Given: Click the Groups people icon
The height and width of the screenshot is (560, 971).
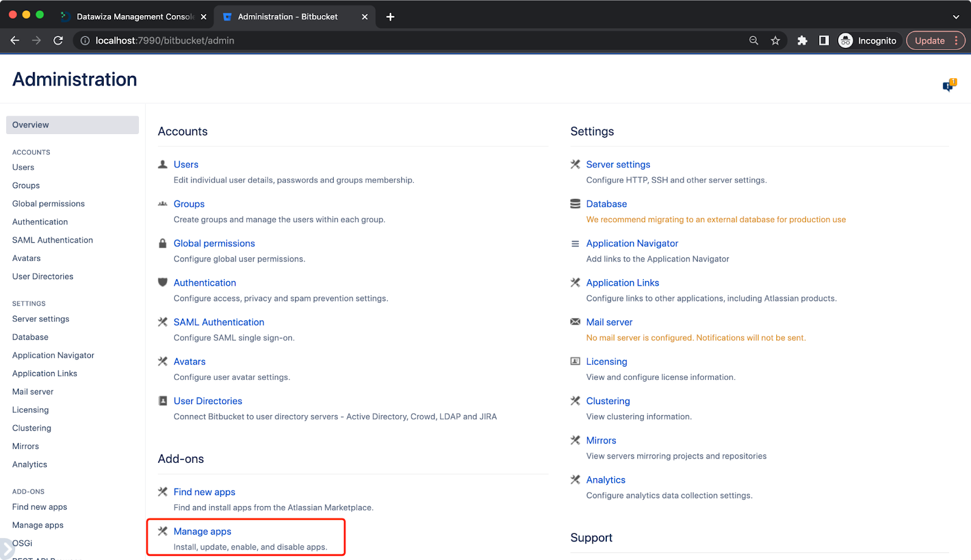Looking at the screenshot, I should coord(163,204).
